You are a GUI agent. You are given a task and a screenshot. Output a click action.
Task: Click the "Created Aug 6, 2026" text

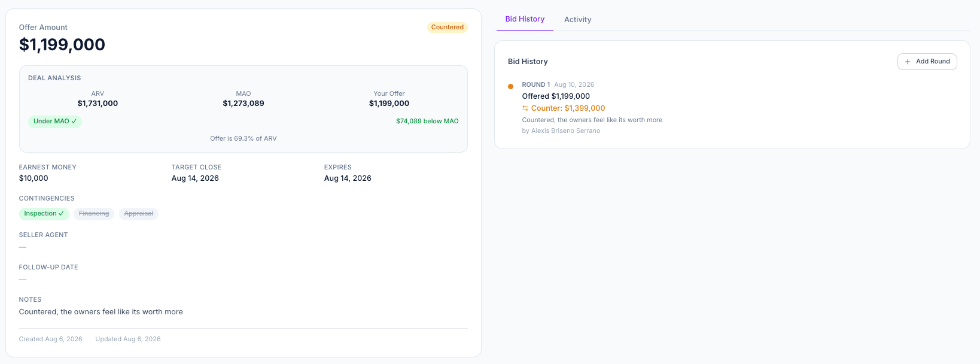[x=51, y=339]
